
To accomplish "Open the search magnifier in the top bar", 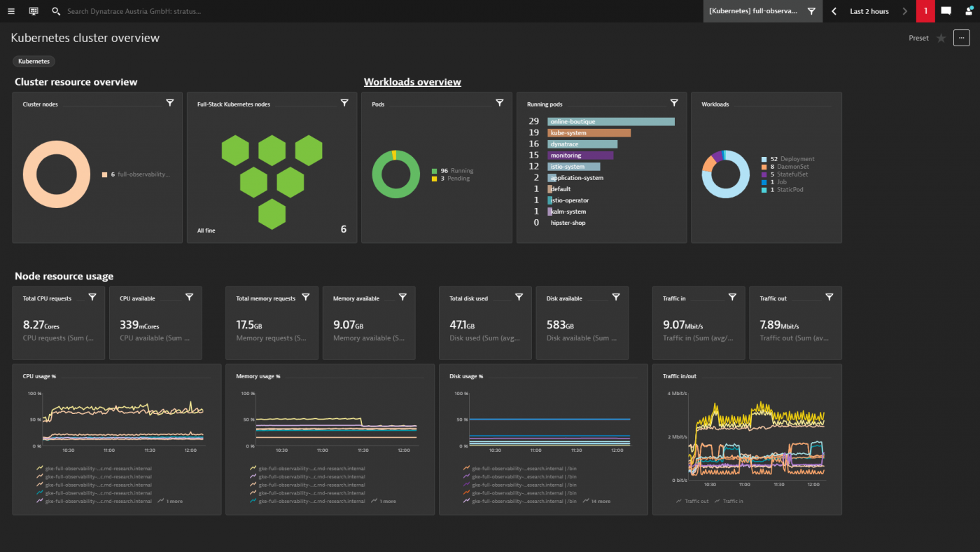I will point(55,11).
